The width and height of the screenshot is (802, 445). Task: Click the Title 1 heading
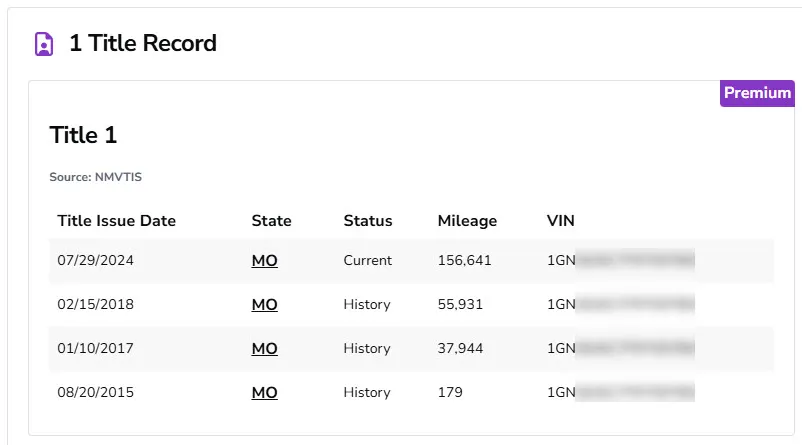tap(83, 135)
